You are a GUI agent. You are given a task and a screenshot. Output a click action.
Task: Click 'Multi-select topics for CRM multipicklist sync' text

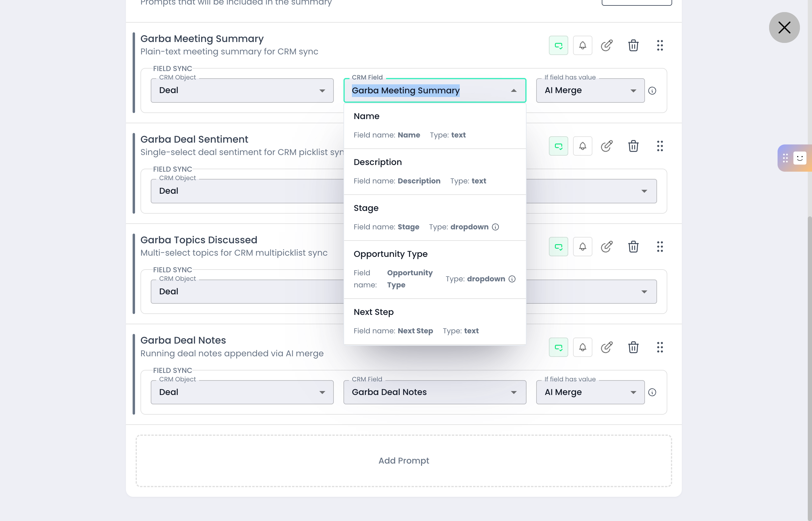(234, 253)
